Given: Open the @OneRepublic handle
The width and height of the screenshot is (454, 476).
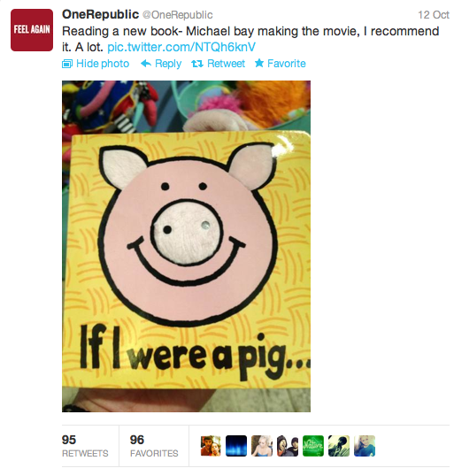Looking at the screenshot, I should tap(177, 15).
